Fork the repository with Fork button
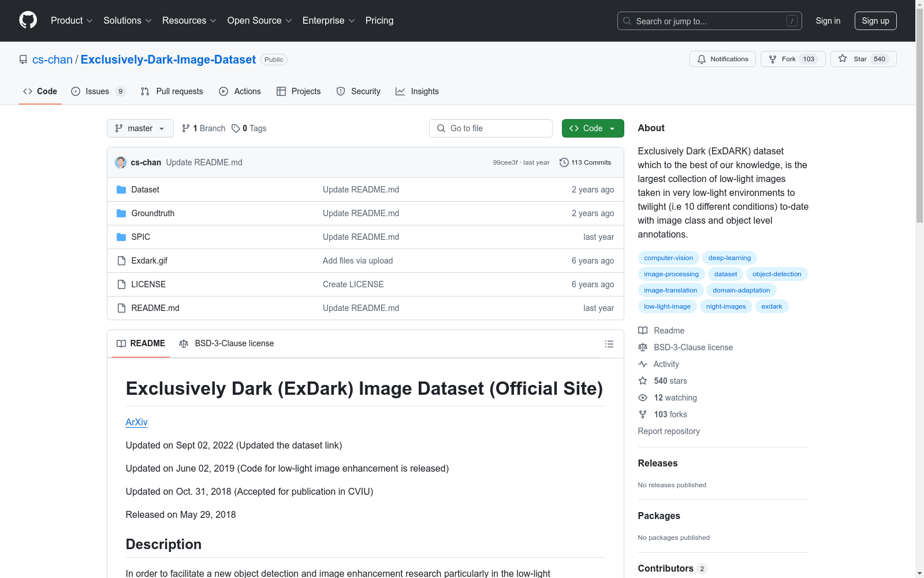 (x=793, y=59)
